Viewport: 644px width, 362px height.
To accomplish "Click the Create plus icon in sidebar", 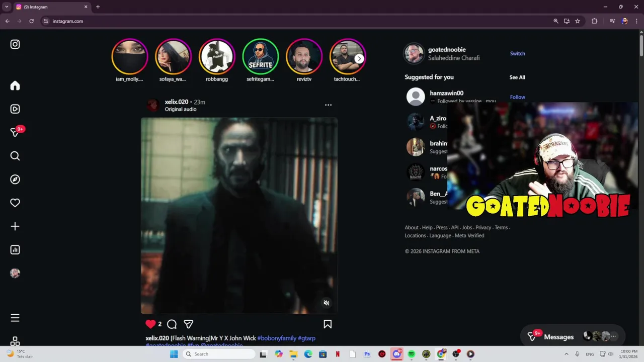I will [15, 226].
